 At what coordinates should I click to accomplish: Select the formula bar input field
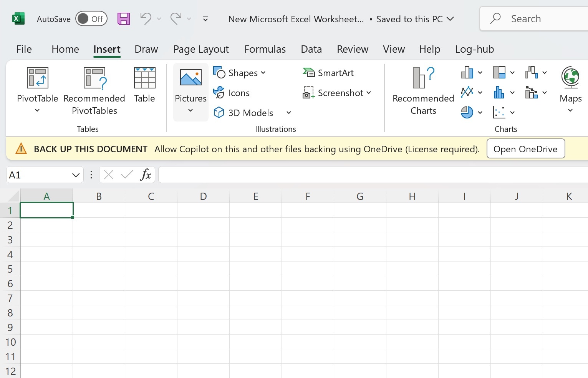tap(346, 175)
